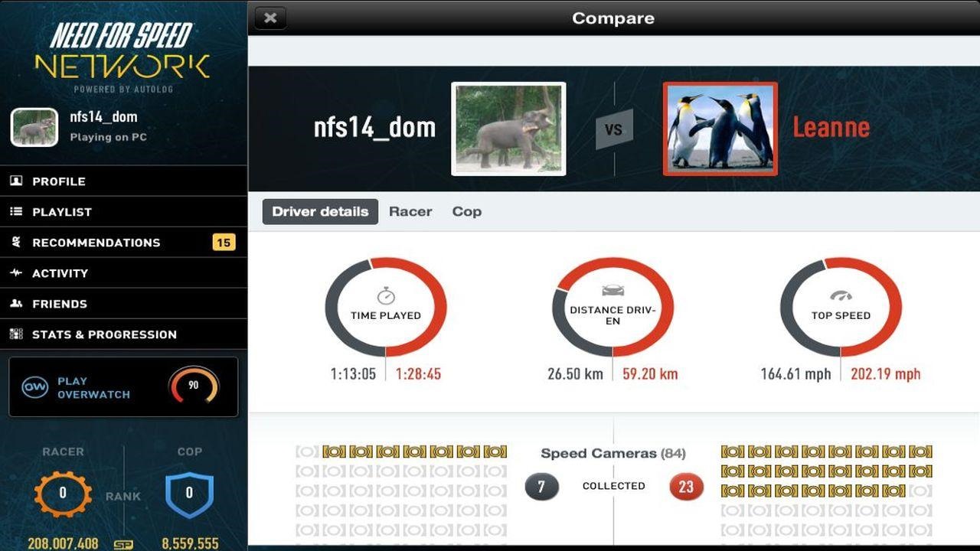Open the Activity menu item
Screen dimensions: 980x551
[x=124, y=273]
